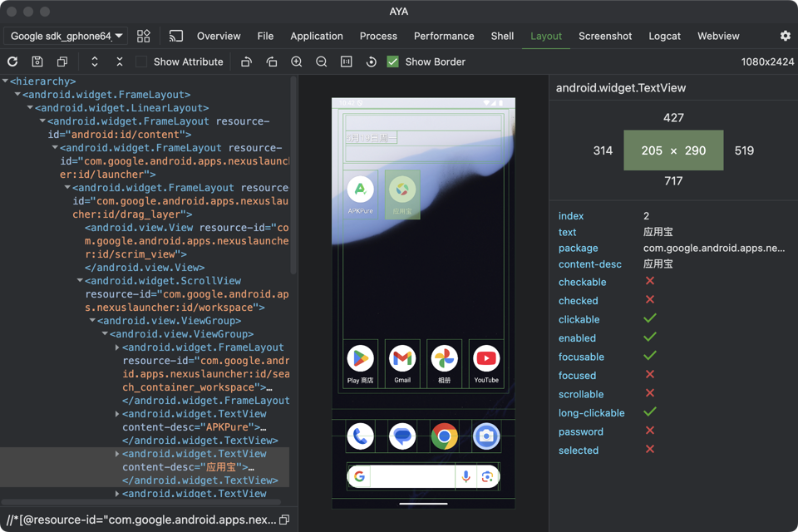Select the Camera icon in preview
Screen dimensions: 798x532
(x=486, y=436)
